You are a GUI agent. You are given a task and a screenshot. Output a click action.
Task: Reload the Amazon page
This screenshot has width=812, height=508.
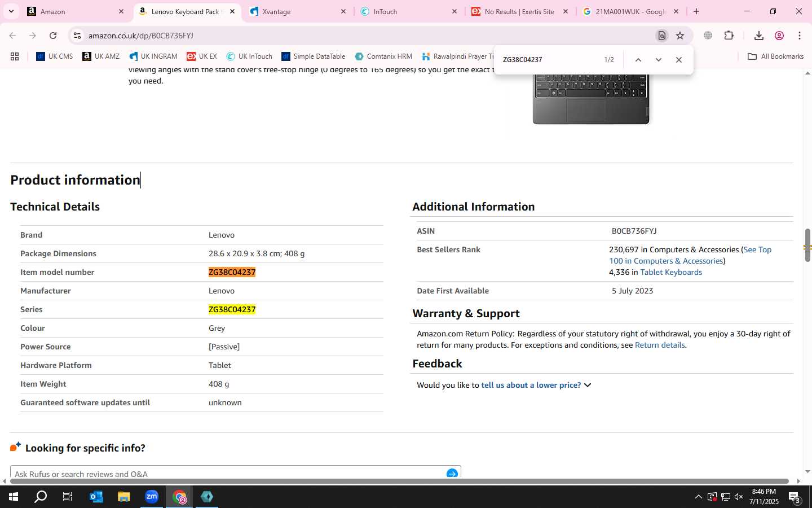pyautogui.click(x=53, y=36)
